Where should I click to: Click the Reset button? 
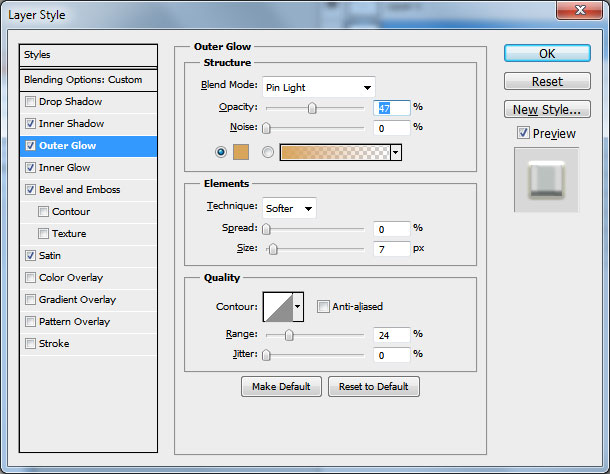547,81
